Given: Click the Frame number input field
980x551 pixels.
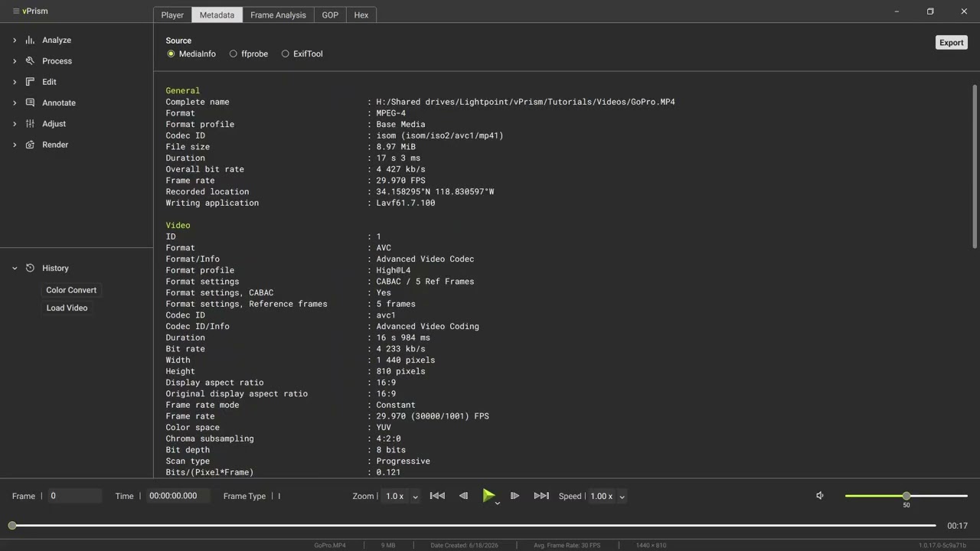Looking at the screenshot, I should tap(75, 496).
